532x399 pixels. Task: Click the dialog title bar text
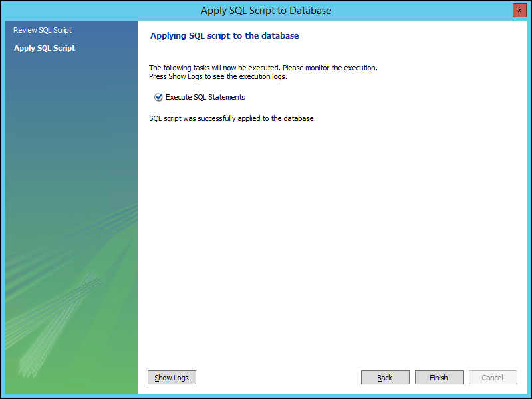coord(266,11)
